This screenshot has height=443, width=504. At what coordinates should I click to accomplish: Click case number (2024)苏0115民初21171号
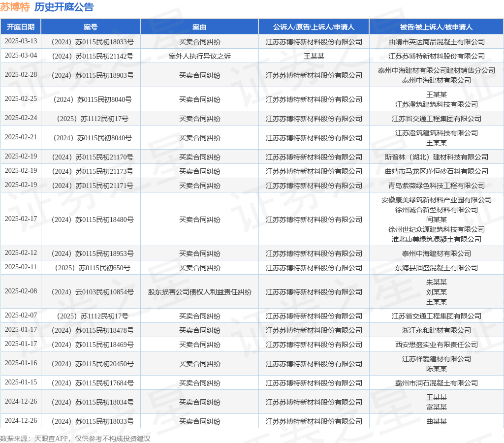92,186
